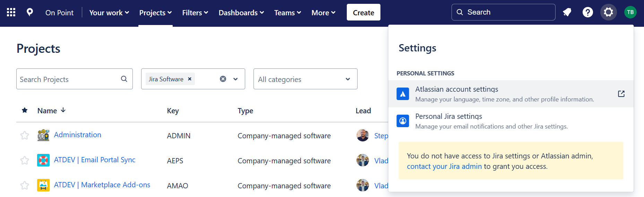This screenshot has height=197, width=644.
Task: Follow the contact your Jira admin link
Action: point(444,166)
